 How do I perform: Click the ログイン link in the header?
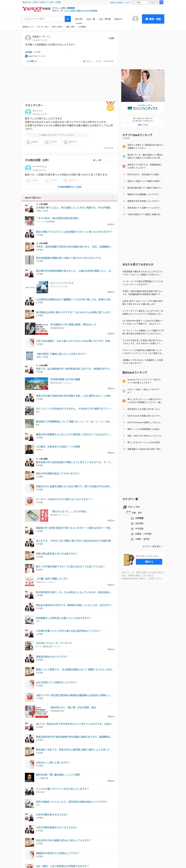click(56, 11)
